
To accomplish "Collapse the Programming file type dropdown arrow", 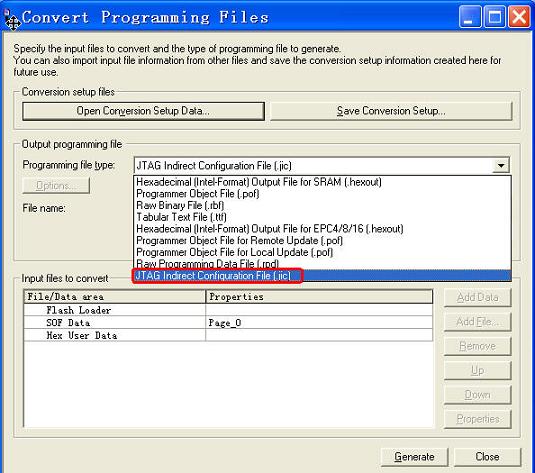I will click(x=501, y=166).
